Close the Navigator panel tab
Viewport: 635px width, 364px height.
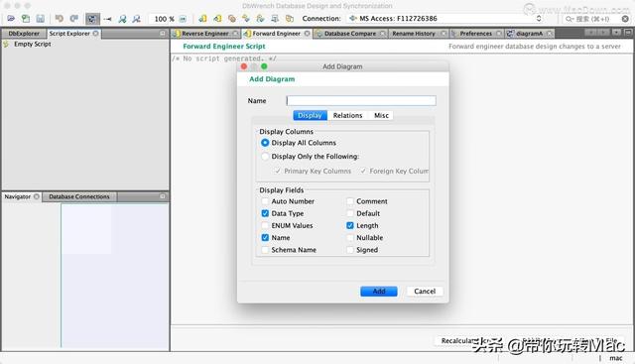(x=37, y=196)
